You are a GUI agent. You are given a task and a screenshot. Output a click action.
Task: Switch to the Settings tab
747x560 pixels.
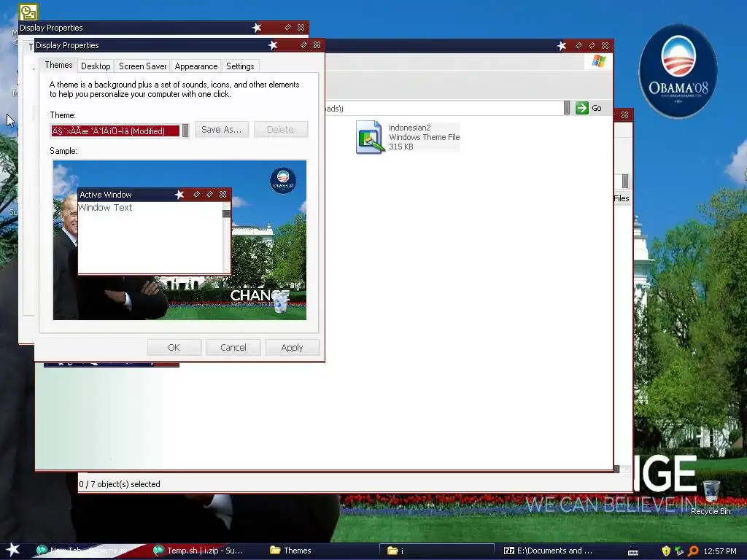[240, 66]
